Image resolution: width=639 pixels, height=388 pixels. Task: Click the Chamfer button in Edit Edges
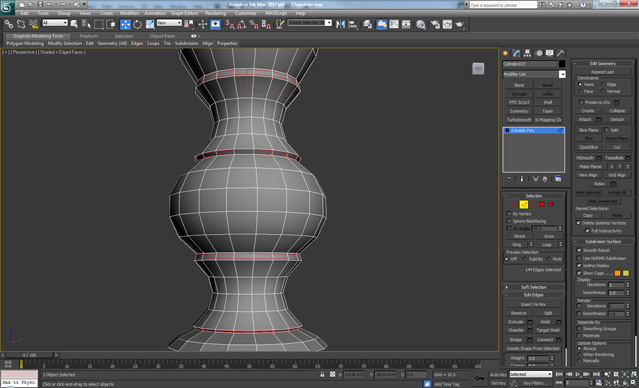[x=516, y=331]
